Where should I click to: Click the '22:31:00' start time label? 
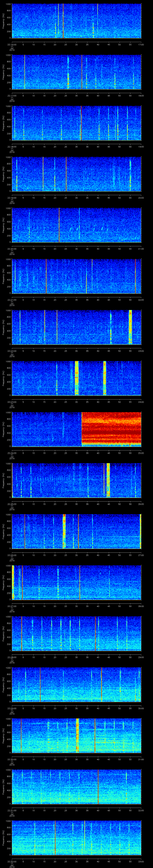(x=12, y=810)
